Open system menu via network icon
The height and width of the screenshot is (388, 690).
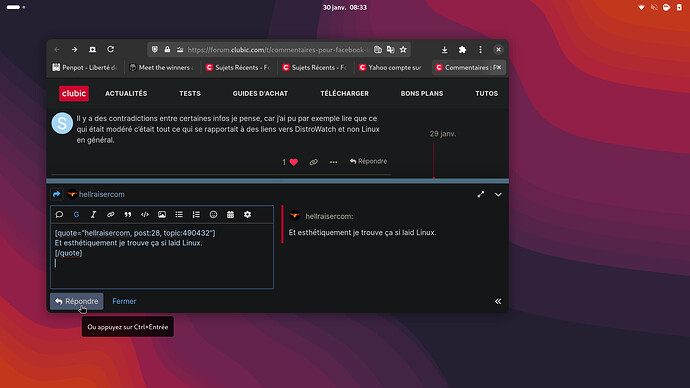pos(641,7)
